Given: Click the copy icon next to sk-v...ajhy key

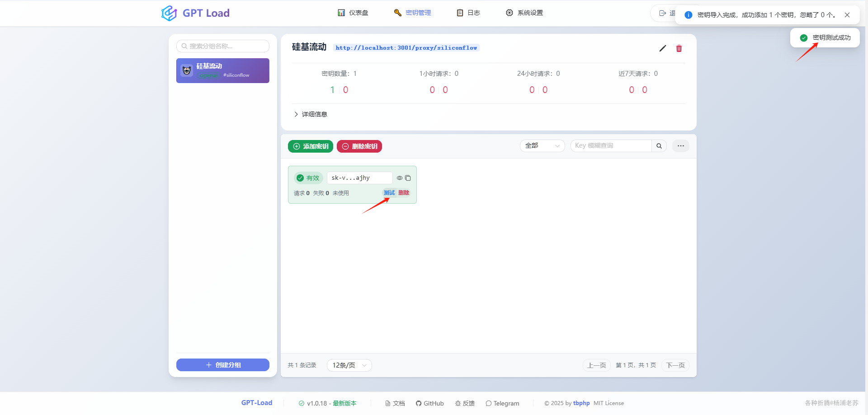Looking at the screenshot, I should (408, 178).
